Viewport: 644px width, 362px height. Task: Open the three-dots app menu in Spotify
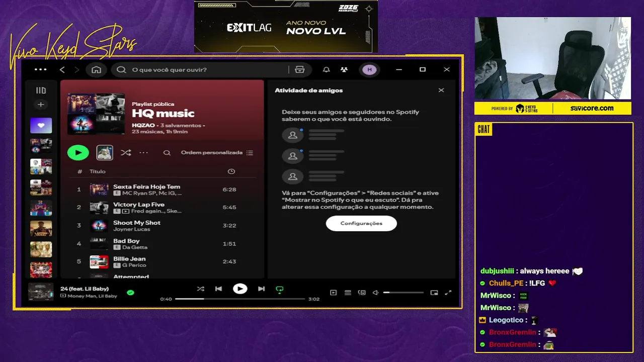pyautogui.click(x=40, y=69)
